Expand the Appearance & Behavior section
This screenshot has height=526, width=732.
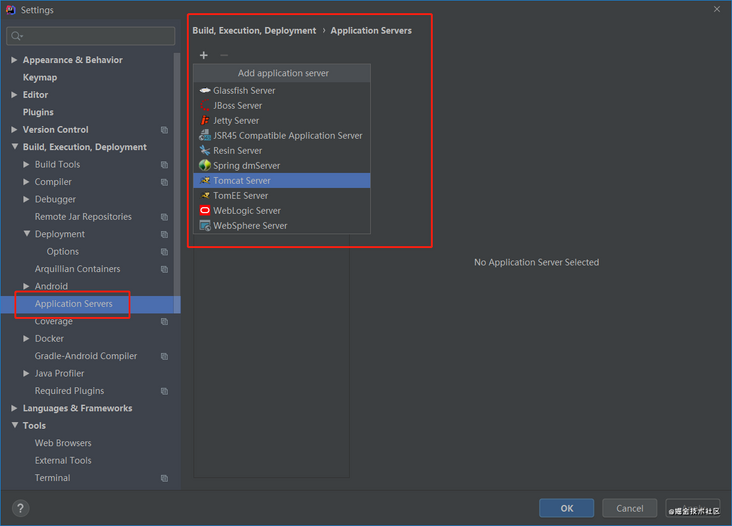pyautogui.click(x=14, y=60)
